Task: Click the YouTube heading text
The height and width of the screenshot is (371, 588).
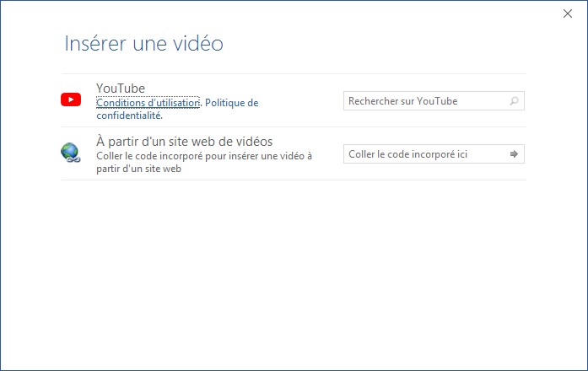Action: click(x=121, y=88)
